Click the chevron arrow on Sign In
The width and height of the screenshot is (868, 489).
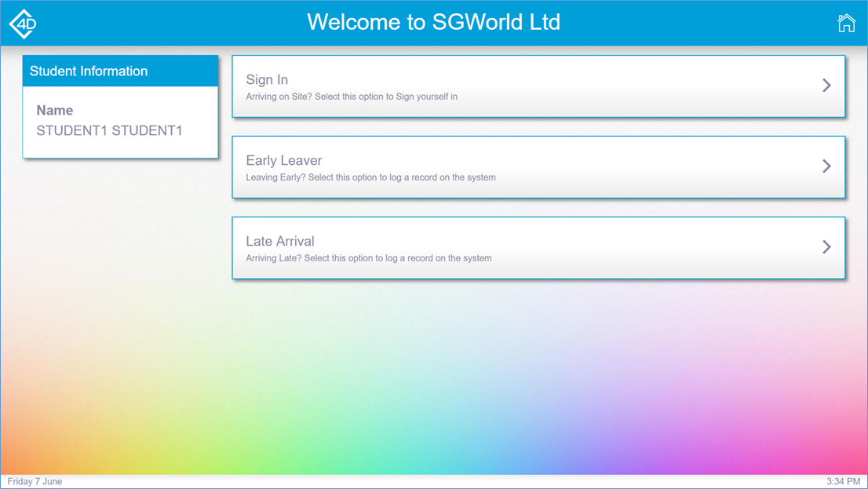pos(826,86)
